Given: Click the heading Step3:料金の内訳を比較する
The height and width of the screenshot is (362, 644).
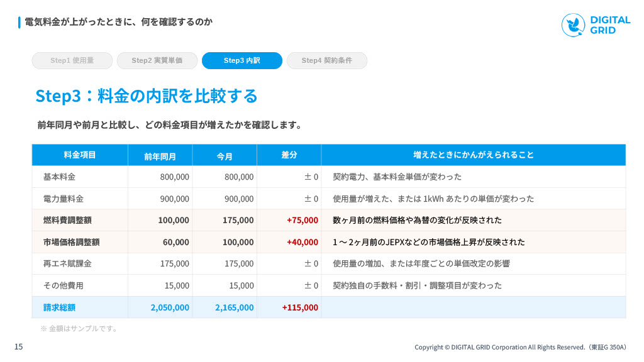Looking at the screenshot, I should point(146,96).
